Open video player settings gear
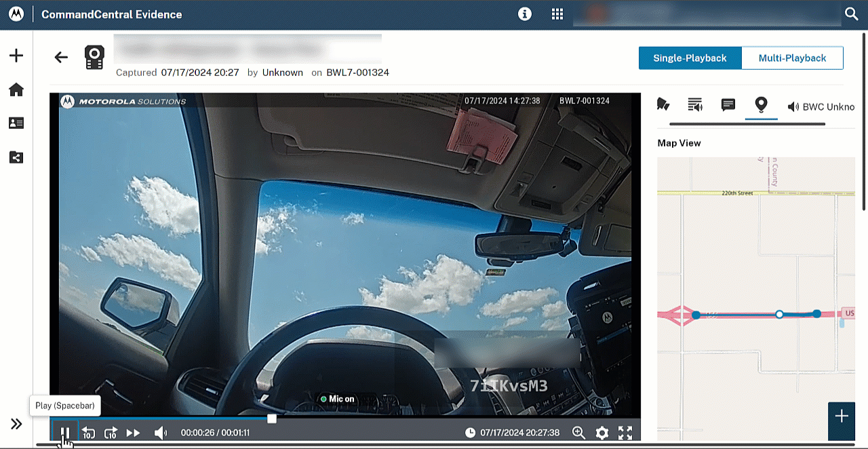 (601, 433)
